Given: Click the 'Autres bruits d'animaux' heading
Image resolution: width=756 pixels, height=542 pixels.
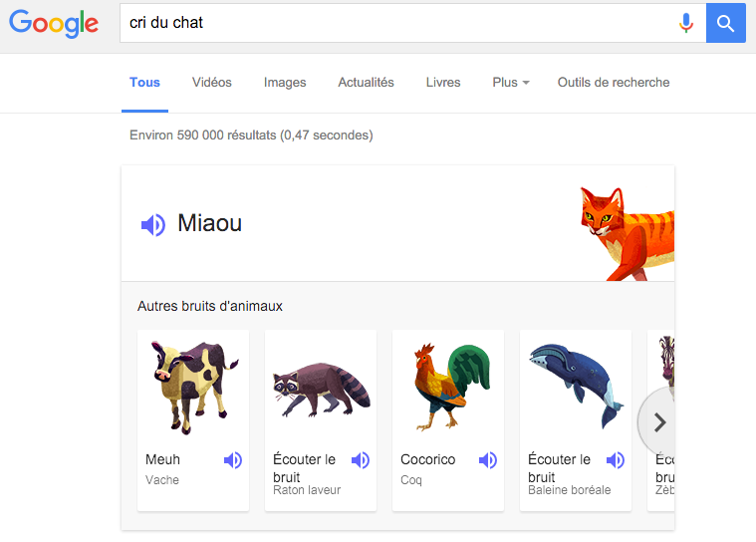Looking at the screenshot, I should click(210, 306).
